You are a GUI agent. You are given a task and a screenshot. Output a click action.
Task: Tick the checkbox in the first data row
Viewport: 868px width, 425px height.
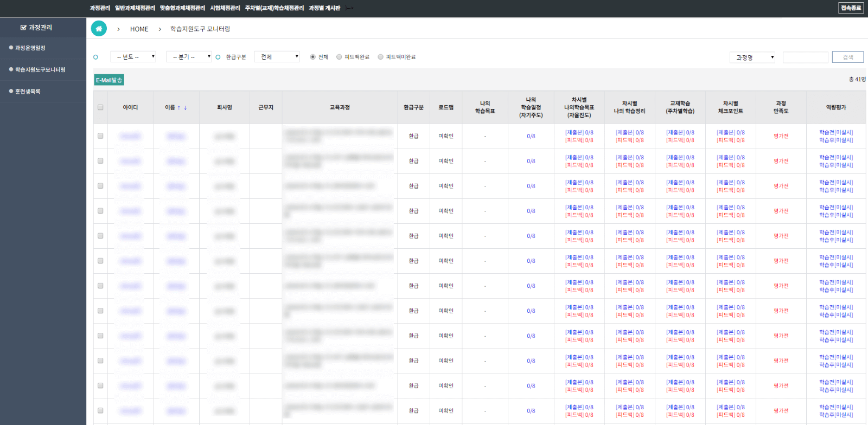coord(100,136)
